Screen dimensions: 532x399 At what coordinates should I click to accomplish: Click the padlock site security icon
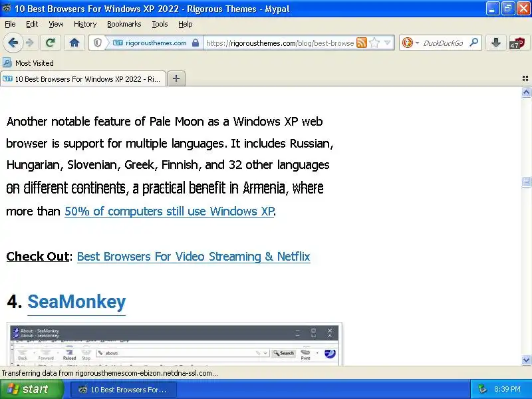point(195,43)
